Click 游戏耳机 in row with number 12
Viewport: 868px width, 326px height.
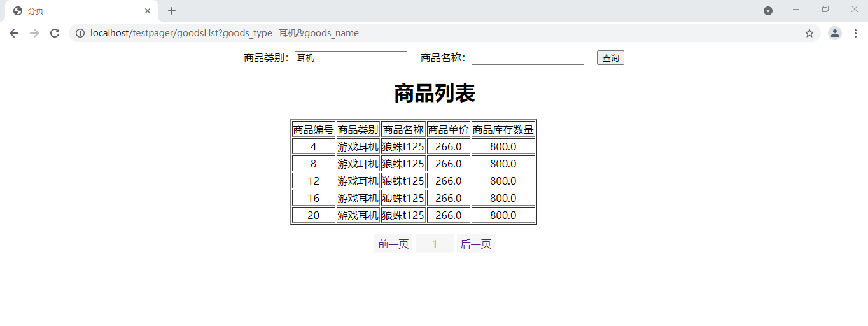pos(358,181)
